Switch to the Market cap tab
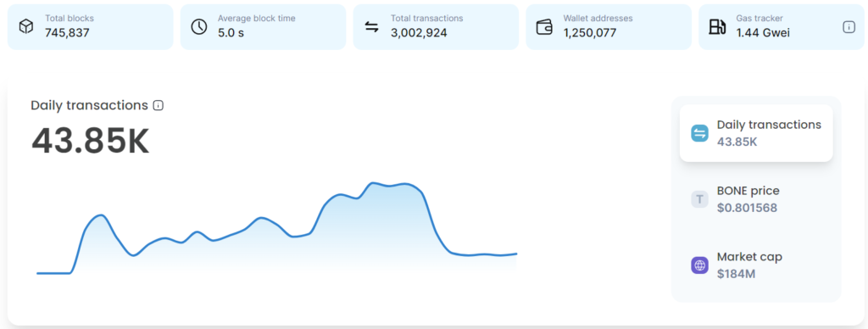This screenshot has height=329, width=868. click(756, 265)
